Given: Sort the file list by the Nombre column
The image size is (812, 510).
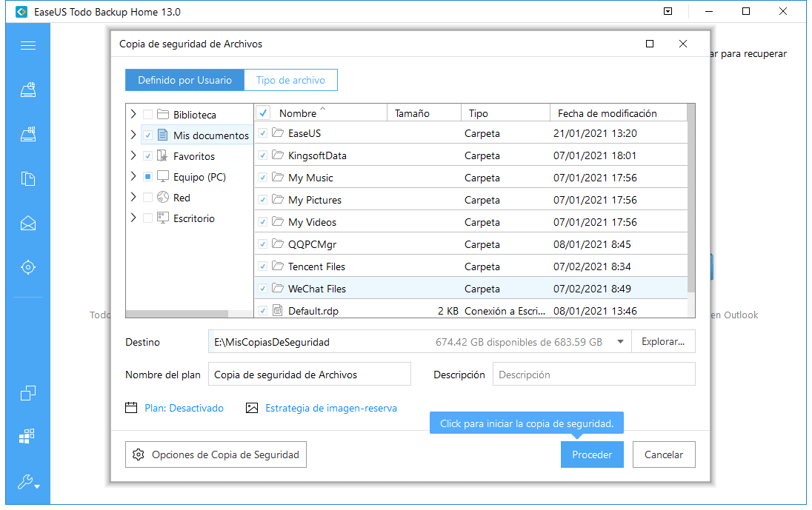Looking at the screenshot, I should tap(298, 113).
